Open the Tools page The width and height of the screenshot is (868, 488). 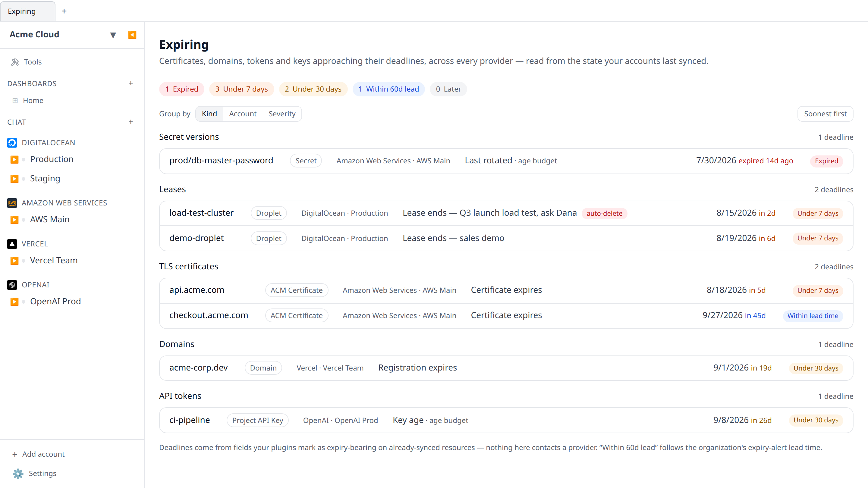click(x=33, y=62)
